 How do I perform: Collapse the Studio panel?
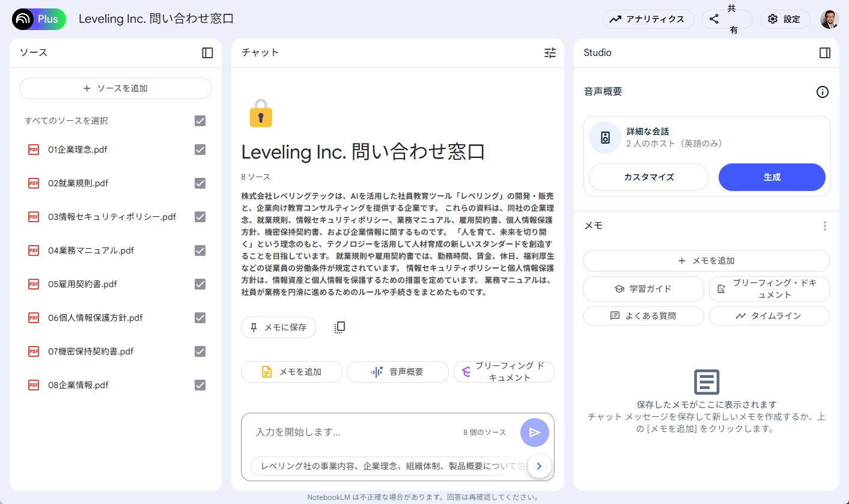(824, 53)
